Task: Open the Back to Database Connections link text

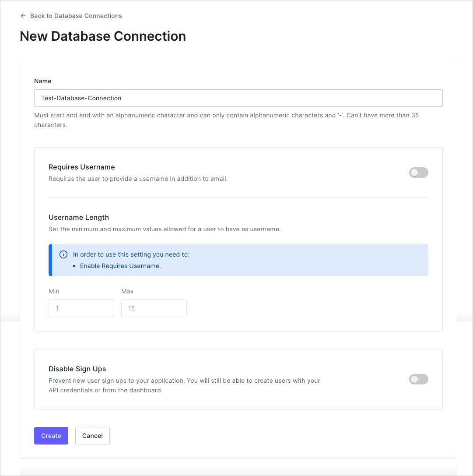Action: [x=76, y=16]
